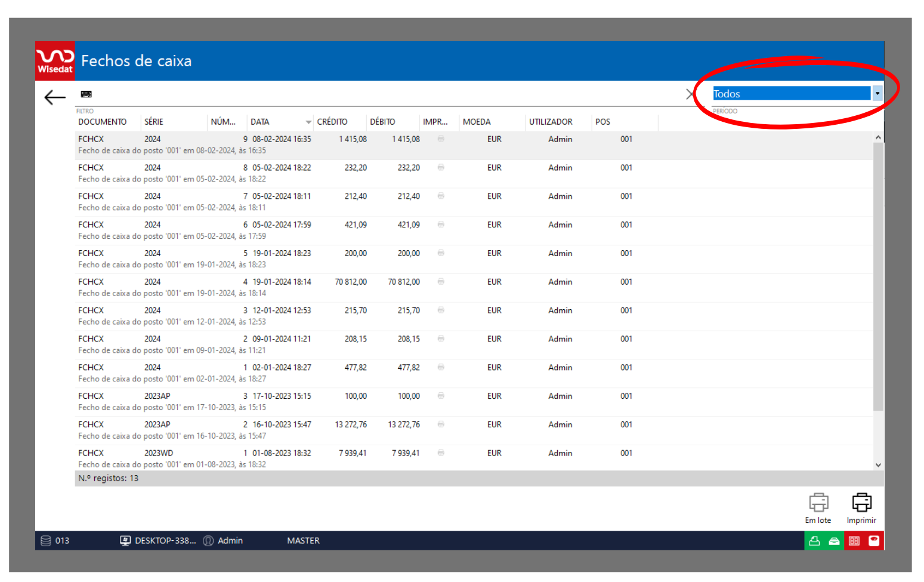Click the last red status bar icon

point(874,541)
